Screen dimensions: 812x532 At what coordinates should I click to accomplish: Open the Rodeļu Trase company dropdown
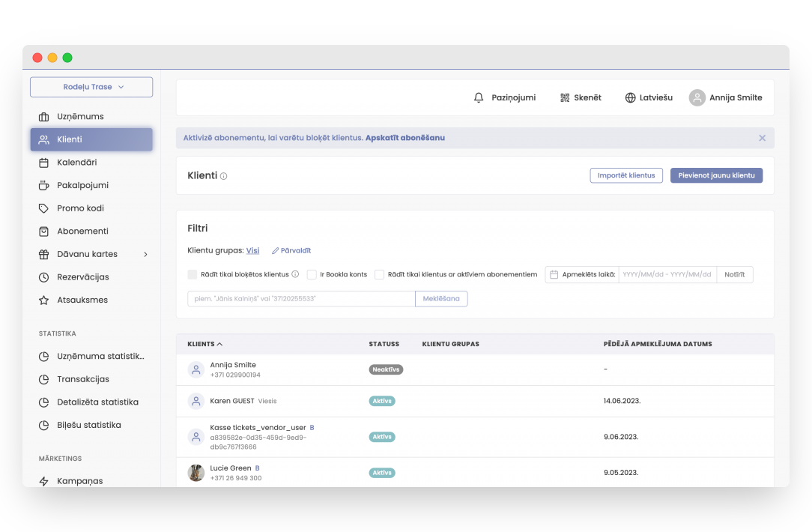pyautogui.click(x=91, y=87)
